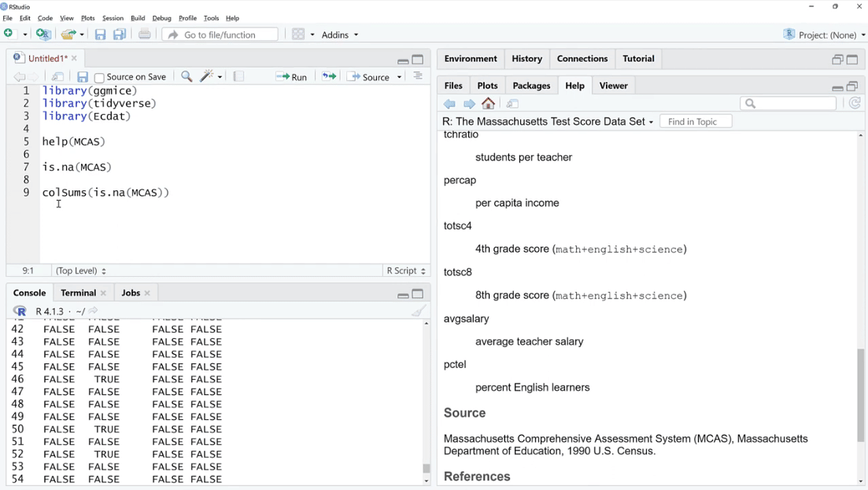Open workspace panes dropdown arrow
868x490 pixels.
(x=312, y=35)
